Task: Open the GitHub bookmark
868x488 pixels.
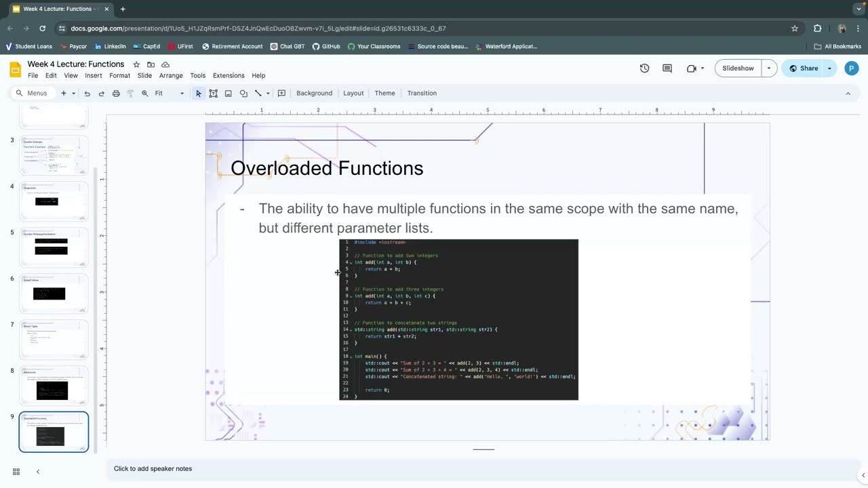Action: click(x=326, y=47)
